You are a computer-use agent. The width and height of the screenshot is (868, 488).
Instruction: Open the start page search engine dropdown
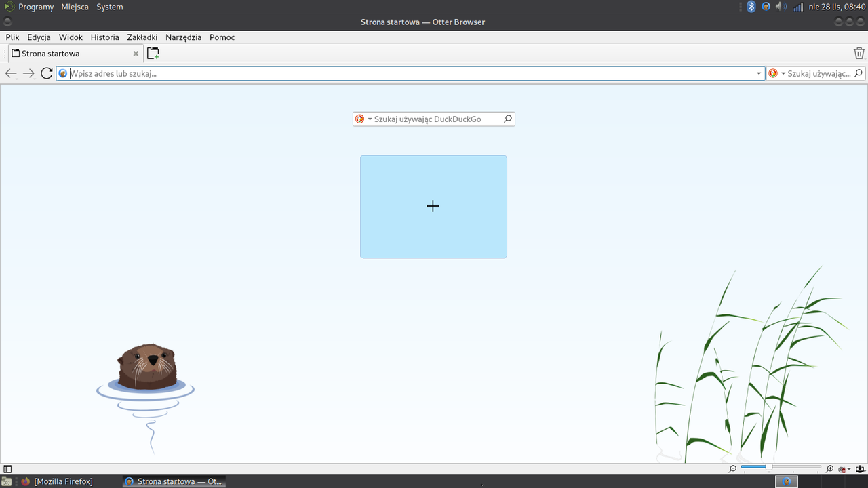click(x=370, y=119)
